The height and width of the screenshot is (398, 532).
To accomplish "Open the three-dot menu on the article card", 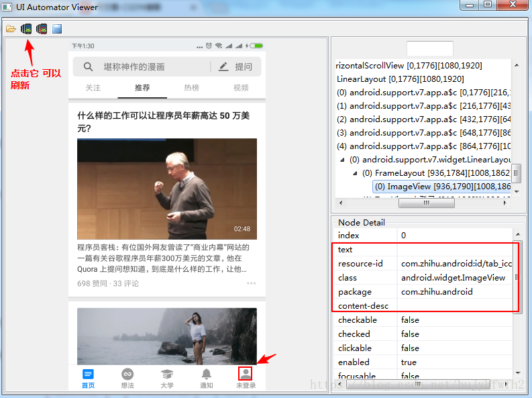I will [252, 283].
